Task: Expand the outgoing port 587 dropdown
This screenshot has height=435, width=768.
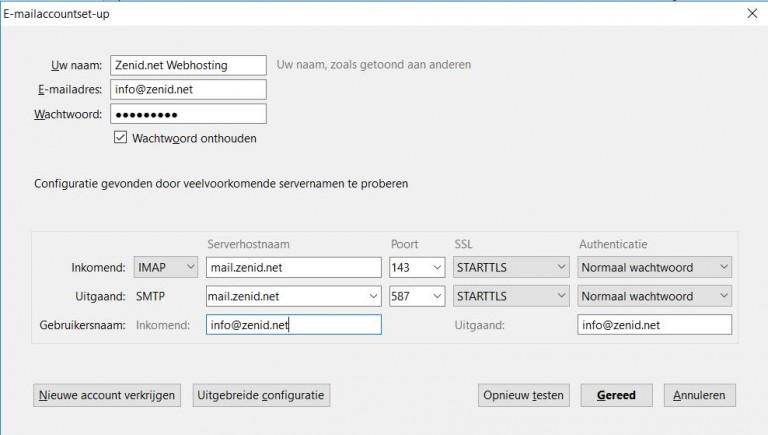Action: coord(417,296)
